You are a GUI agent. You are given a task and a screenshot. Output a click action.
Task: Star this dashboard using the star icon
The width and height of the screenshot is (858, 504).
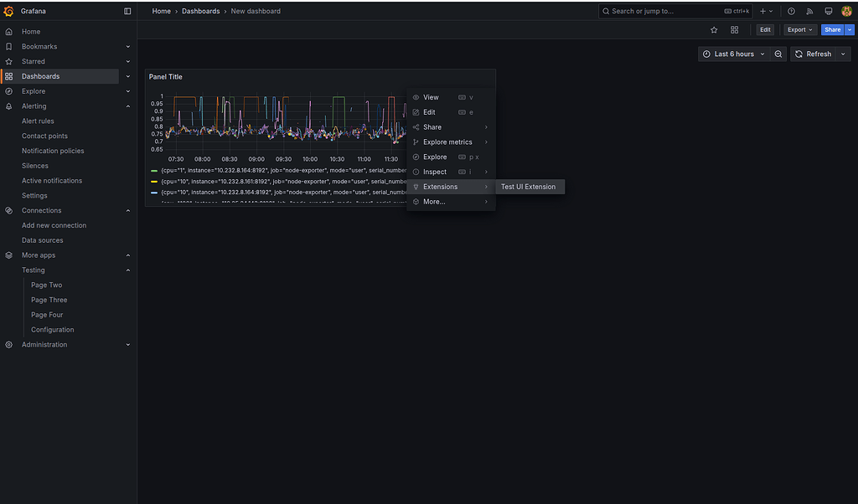(x=714, y=29)
